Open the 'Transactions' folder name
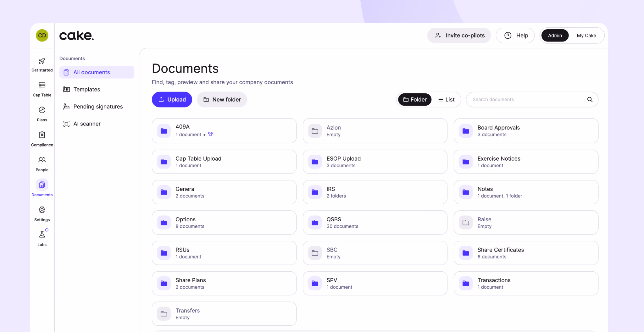The width and height of the screenshot is (644, 332). pos(494,280)
